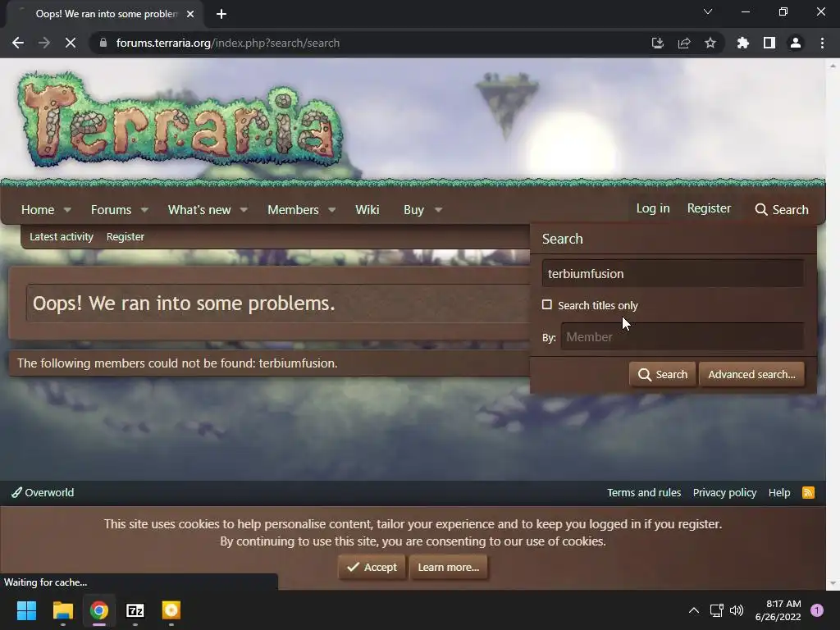Click the search keywords field with 'terbiumfusion'
Screen dimensions: 840x630
[673, 273]
